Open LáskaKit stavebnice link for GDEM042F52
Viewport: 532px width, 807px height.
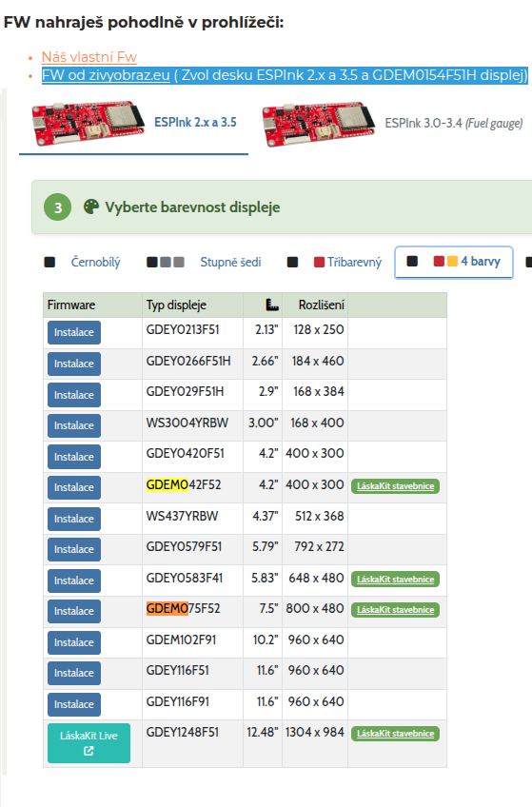395,486
